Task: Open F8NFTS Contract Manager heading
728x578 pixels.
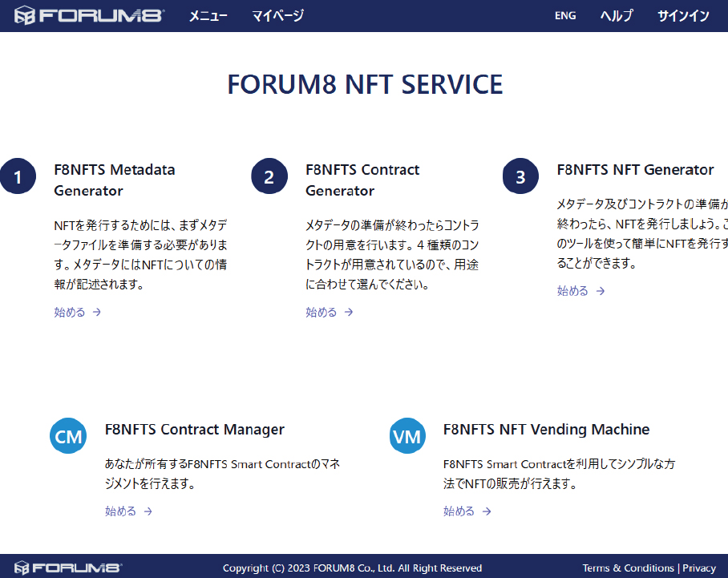Action: pos(195,430)
